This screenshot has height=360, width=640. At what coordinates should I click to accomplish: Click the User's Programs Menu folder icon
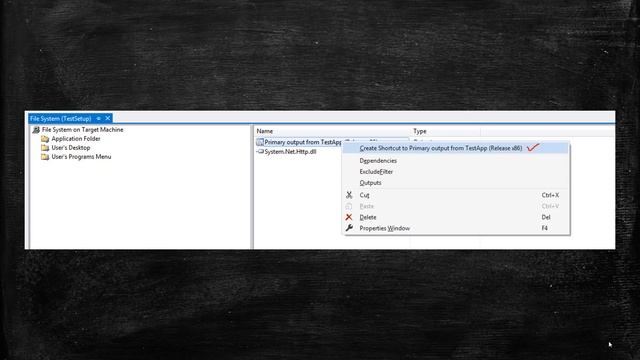(x=45, y=157)
